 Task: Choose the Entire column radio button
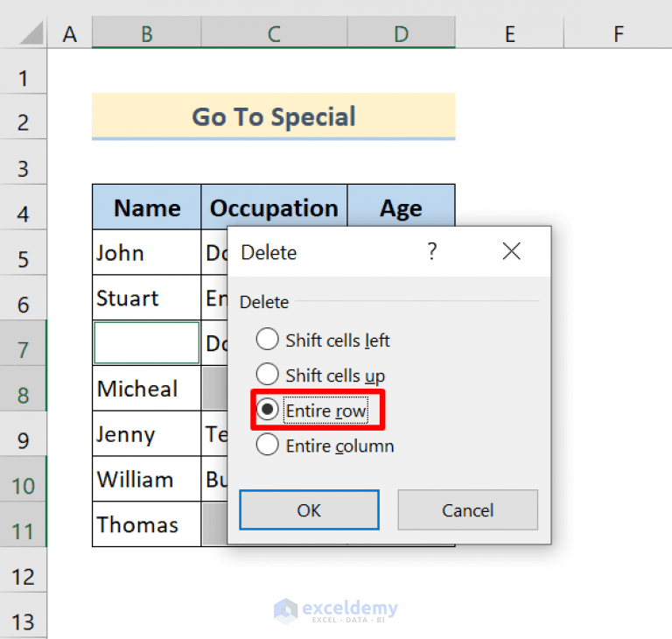tap(268, 445)
